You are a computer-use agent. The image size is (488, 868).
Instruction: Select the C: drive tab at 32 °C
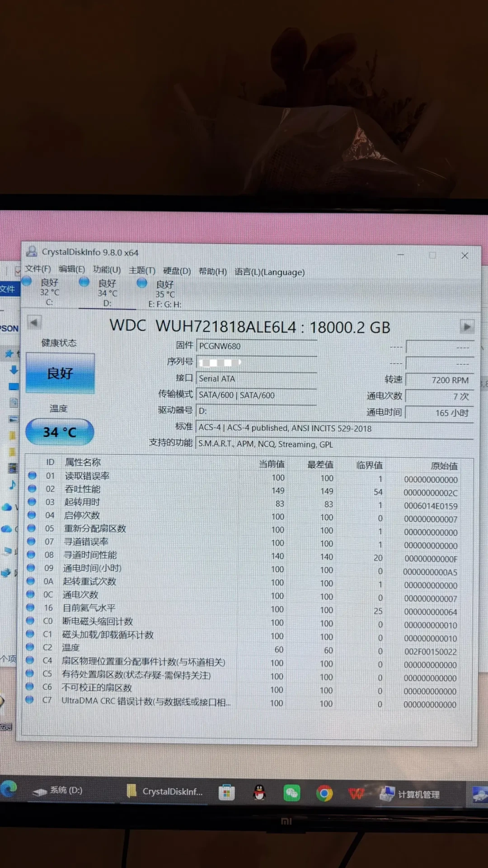point(49,292)
